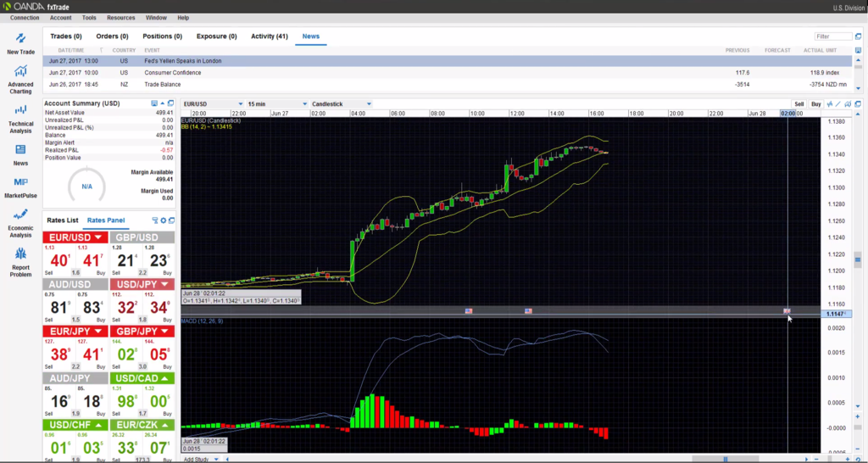The image size is (868, 463).
Task: Open the Rates Panel settings gear
Action: 163,220
